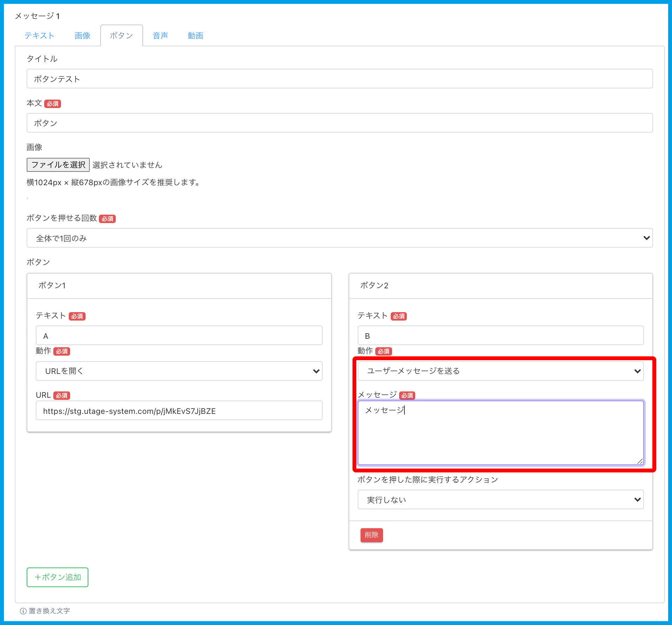Switch to the テキスト tab

click(39, 35)
